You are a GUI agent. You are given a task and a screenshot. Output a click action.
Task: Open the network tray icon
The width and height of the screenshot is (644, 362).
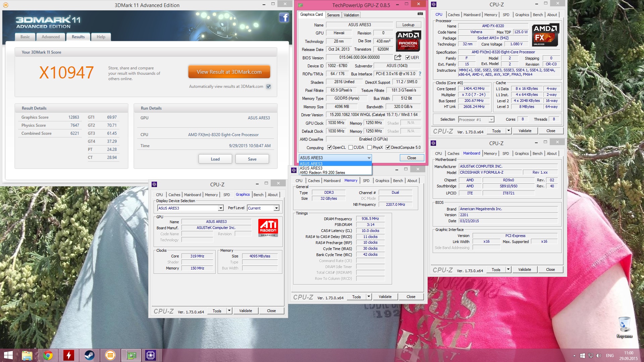tap(590, 356)
